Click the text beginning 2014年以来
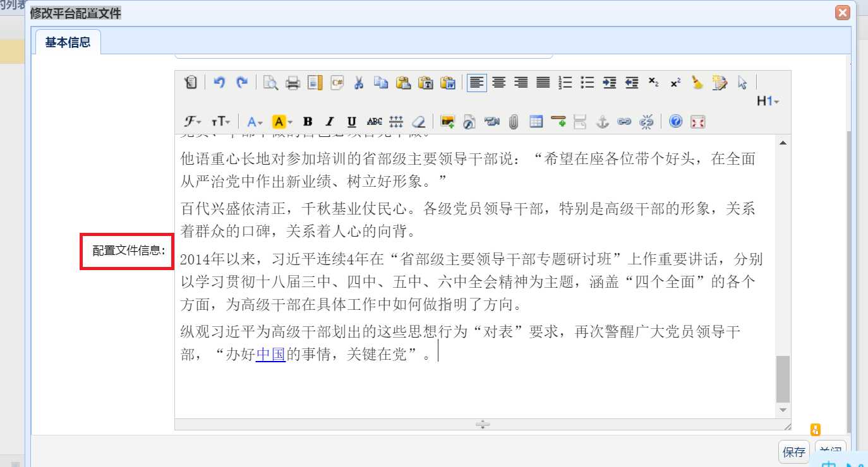Screen dimensions: 868x467 [471, 282]
